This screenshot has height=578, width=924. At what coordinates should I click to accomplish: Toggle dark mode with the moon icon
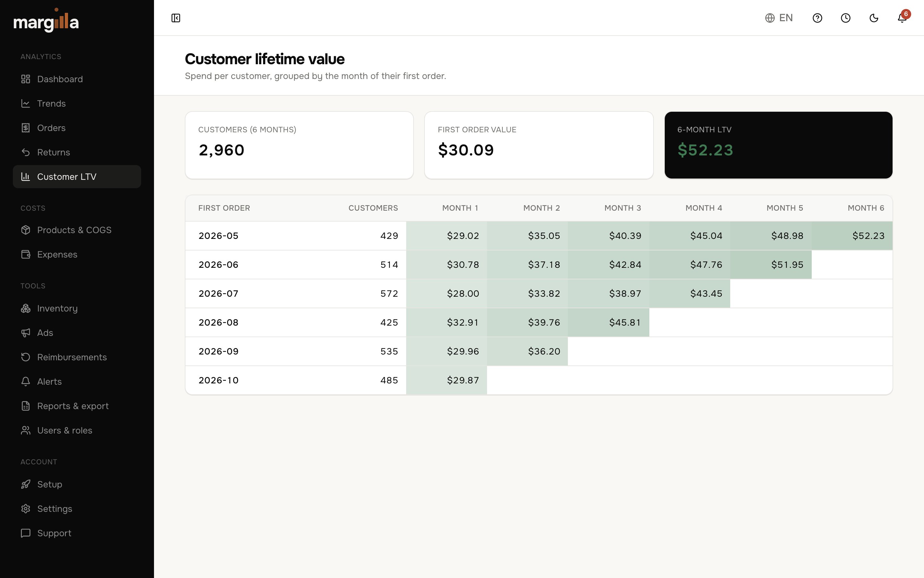[x=874, y=18]
